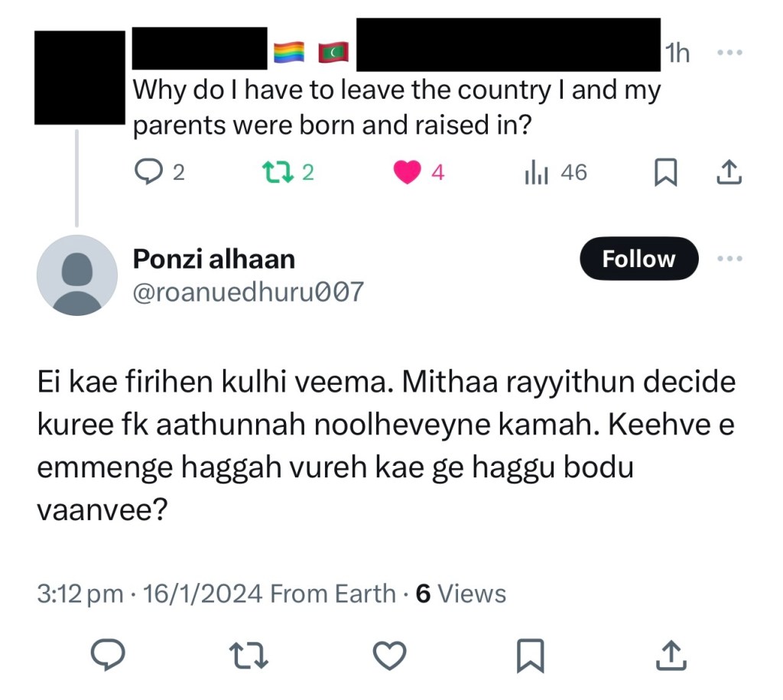View analytics showing 46 views
The height and width of the screenshot is (700, 783).
pos(537,173)
